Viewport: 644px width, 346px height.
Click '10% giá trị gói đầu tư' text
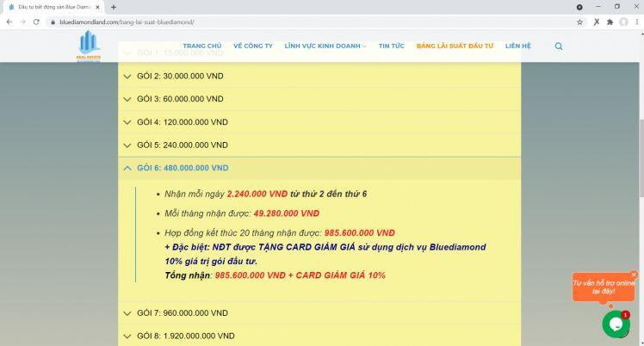(x=211, y=262)
